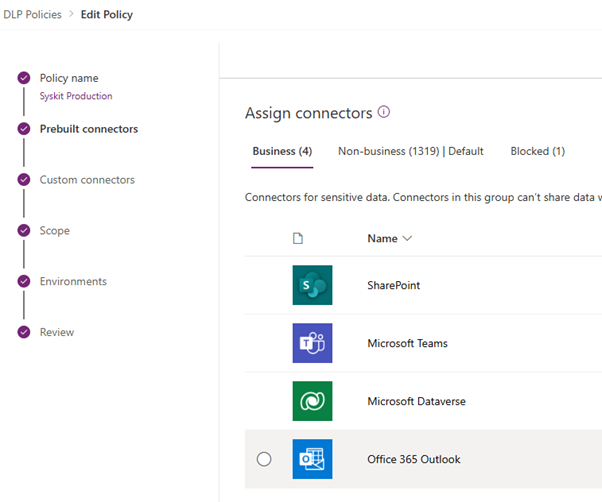Click the breadcrumb separator chevron

click(x=71, y=14)
